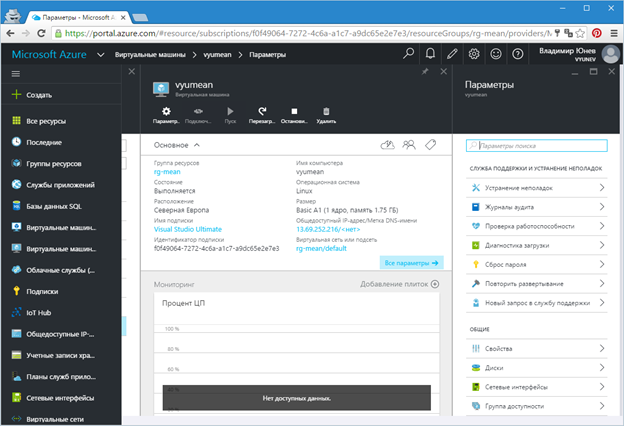Pin the vyumean blade with pin icon
This screenshot has height=426, width=624.
(x=425, y=72)
